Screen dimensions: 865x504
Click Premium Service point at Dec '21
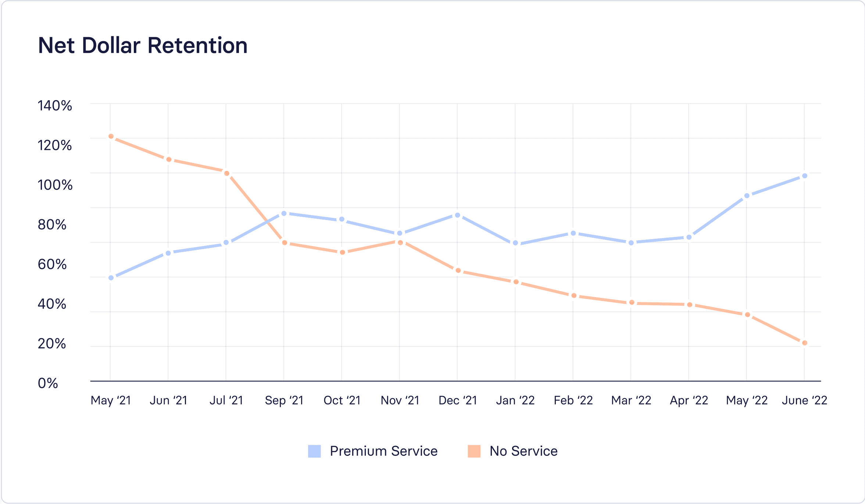point(457,215)
